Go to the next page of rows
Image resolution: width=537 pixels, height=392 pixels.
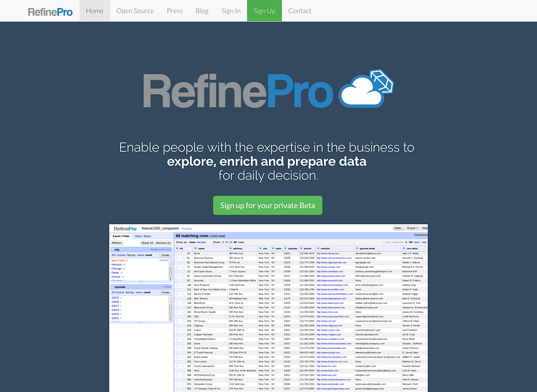click(x=416, y=242)
